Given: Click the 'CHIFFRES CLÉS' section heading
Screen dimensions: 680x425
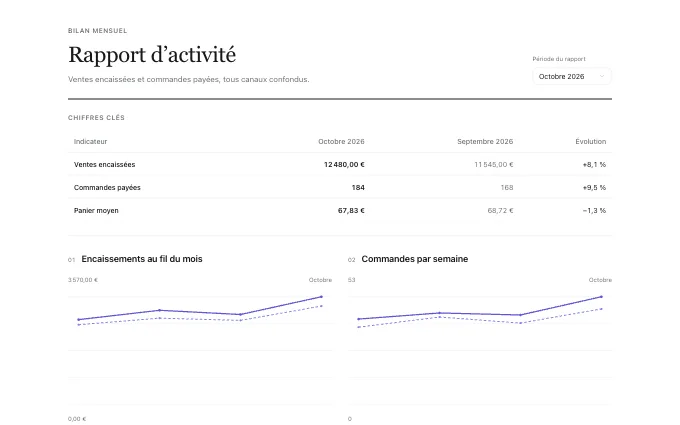Looking at the screenshot, I should [96, 118].
